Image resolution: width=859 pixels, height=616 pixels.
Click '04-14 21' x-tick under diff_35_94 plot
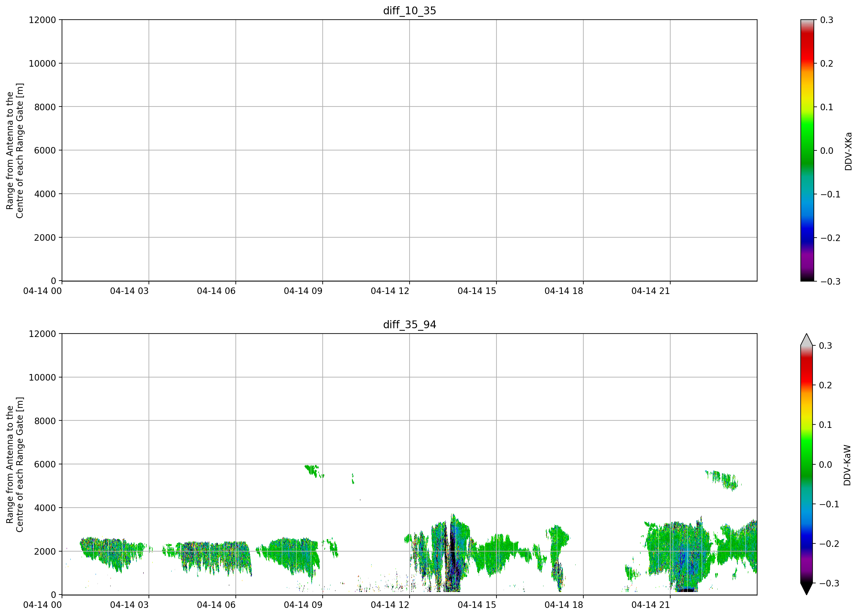[651, 605]
